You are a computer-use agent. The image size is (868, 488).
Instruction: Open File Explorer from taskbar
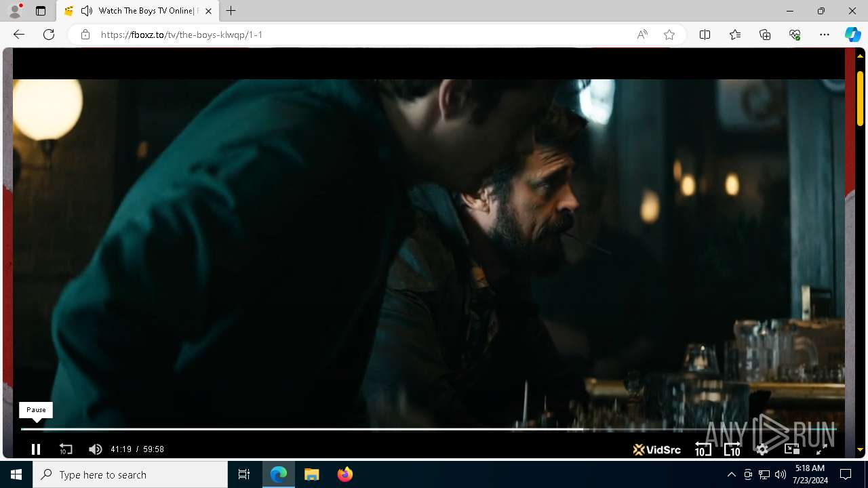pos(312,474)
